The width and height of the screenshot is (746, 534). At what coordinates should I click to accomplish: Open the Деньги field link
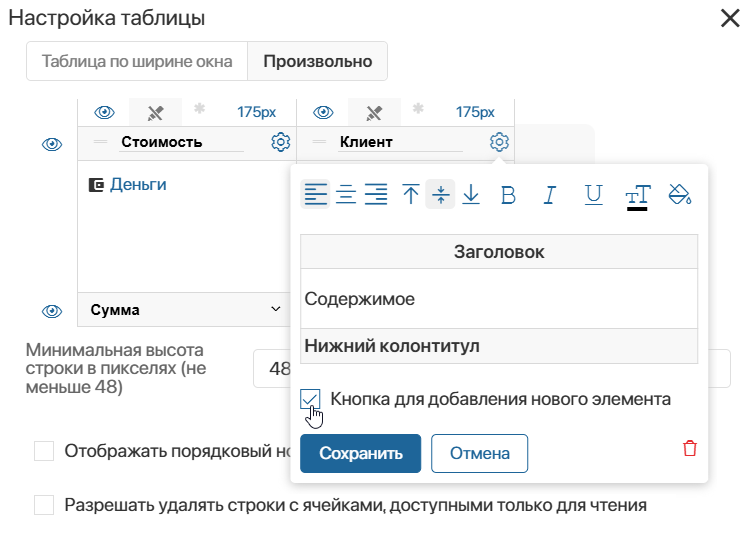point(138,184)
